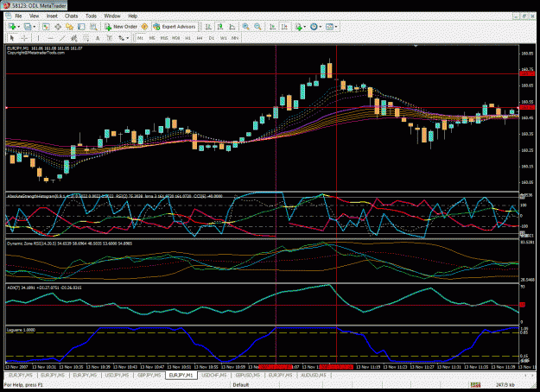Open the new chart icon

pyautogui.click(x=12, y=27)
